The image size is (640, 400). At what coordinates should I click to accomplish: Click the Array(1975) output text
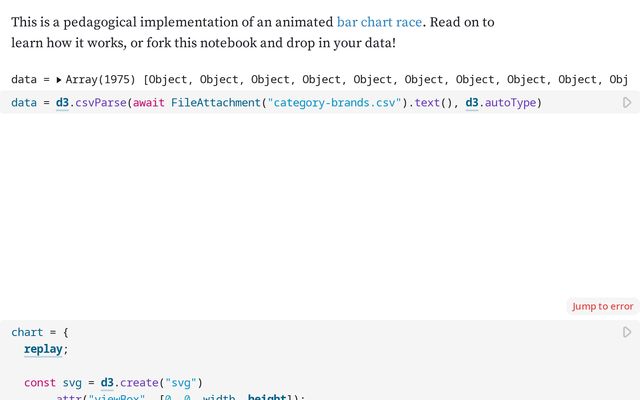tap(100, 80)
